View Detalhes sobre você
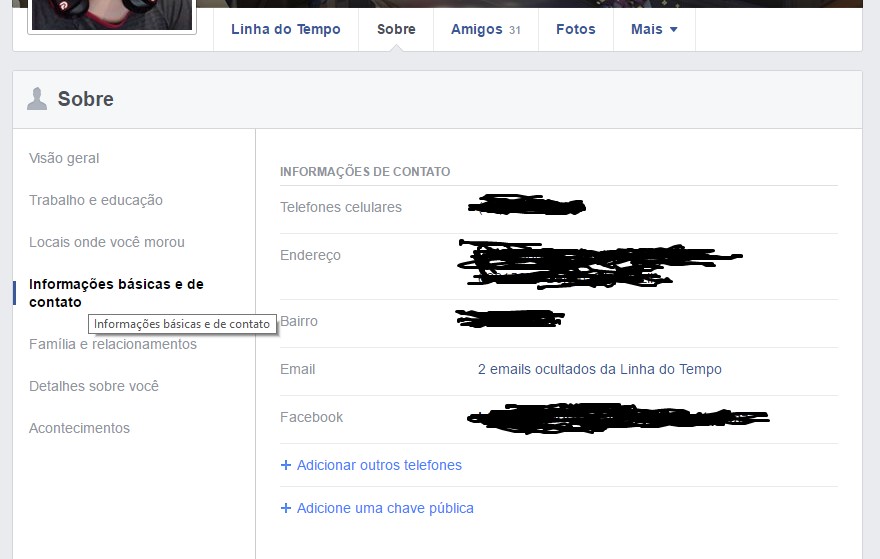Viewport: 880px width, 559px height. click(x=94, y=386)
